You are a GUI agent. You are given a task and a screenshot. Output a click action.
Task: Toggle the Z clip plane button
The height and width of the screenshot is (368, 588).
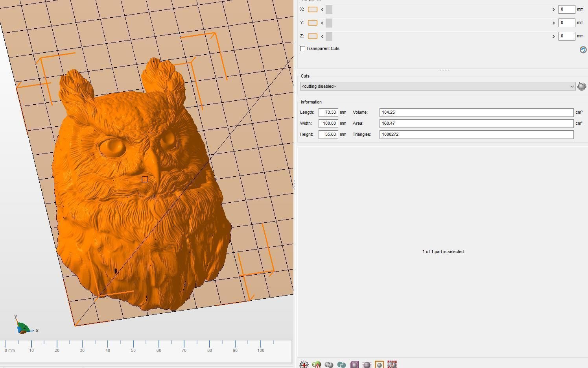(x=313, y=36)
